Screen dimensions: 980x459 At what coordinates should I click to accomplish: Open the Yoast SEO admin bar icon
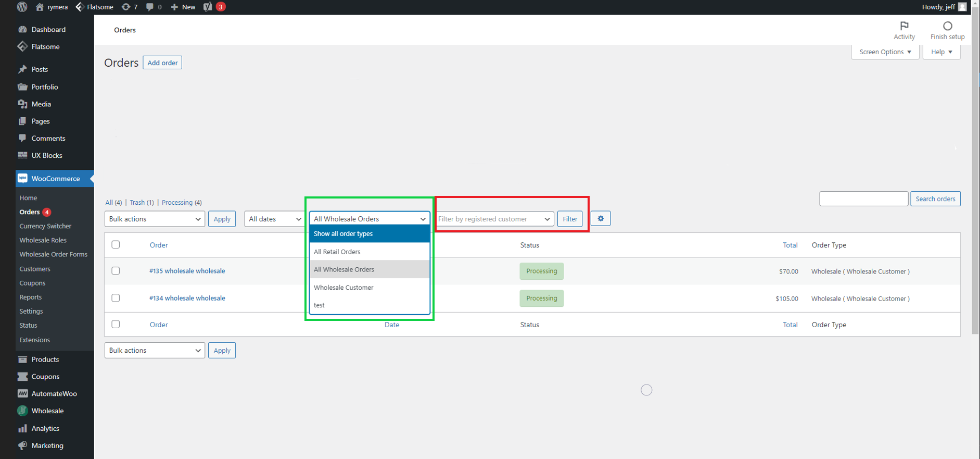[208, 7]
